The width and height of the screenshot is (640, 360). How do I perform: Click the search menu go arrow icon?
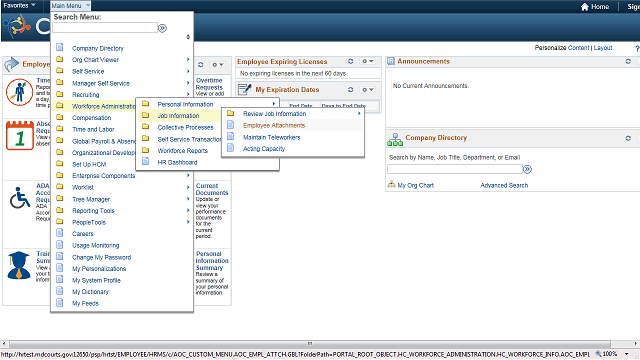point(162,28)
